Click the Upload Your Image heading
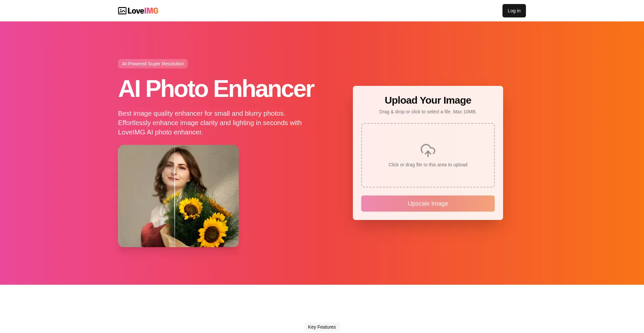644x333 pixels. [x=428, y=100]
